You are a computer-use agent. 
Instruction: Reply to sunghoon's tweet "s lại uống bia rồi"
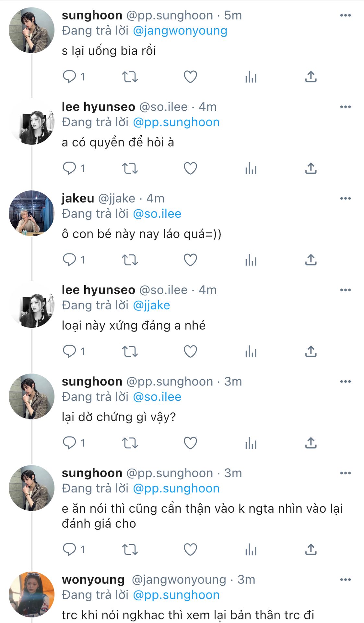click(x=69, y=77)
